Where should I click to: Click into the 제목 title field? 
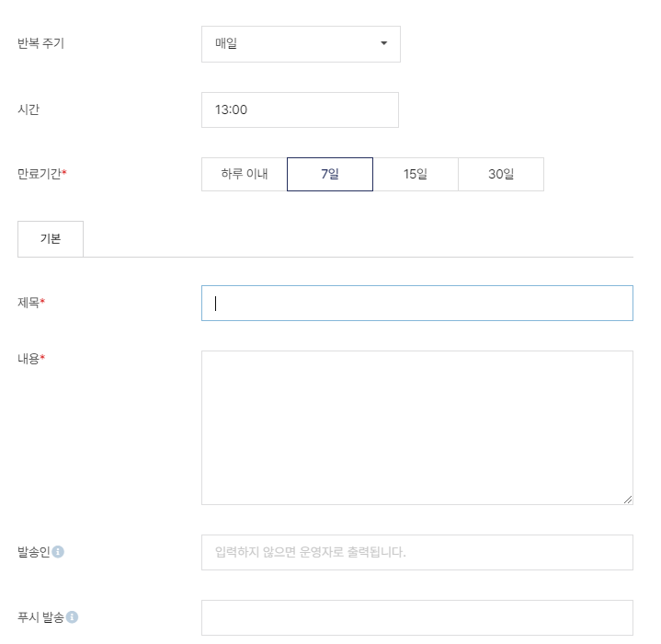coord(417,303)
